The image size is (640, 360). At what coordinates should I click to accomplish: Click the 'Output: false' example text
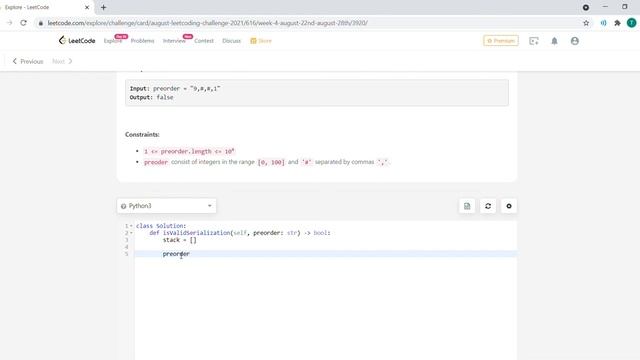click(151, 97)
